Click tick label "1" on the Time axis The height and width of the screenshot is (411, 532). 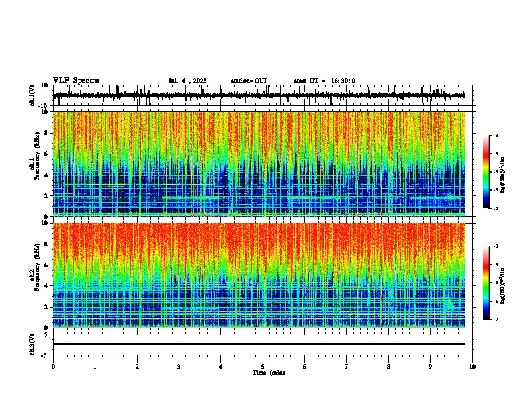[95, 367]
